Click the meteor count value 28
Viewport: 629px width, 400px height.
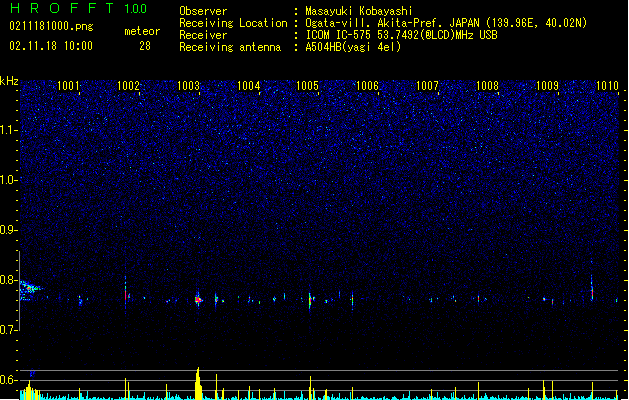tap(145, 46)
